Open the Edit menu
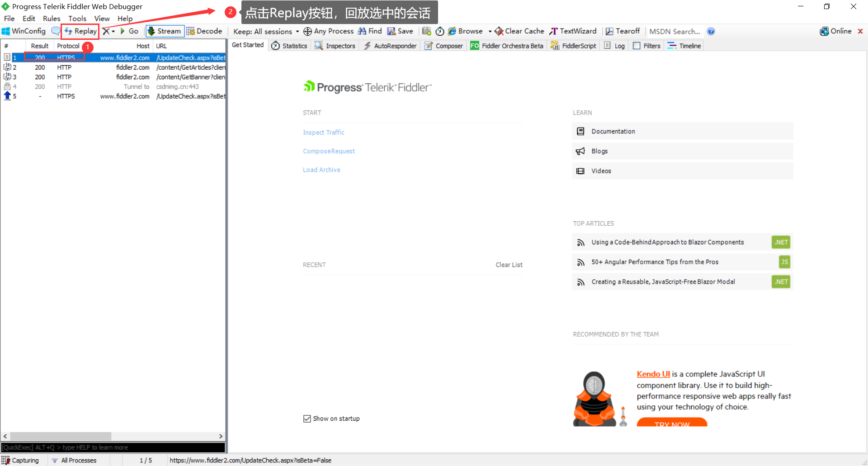The height and width of the screenshot is (466, 868). [29, 19]
